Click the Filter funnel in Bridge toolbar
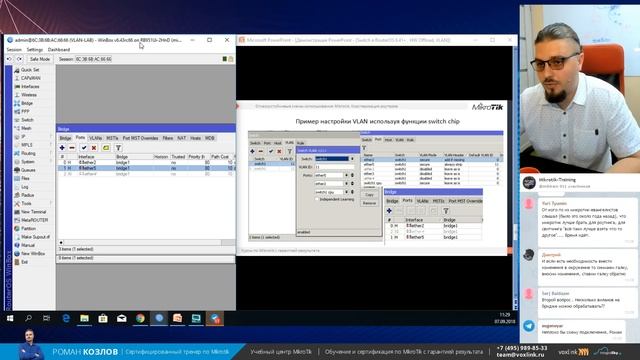 click(x=118, y=148)
